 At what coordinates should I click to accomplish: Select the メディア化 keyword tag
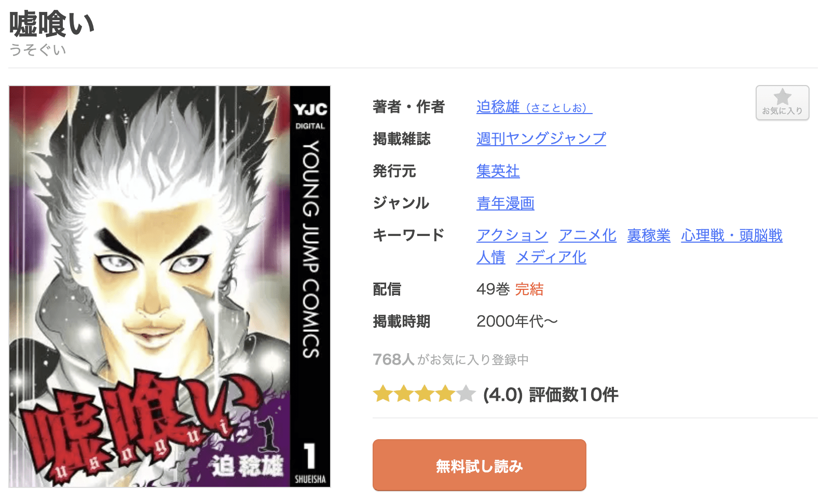pyautogui.click(x=551, y=257)
